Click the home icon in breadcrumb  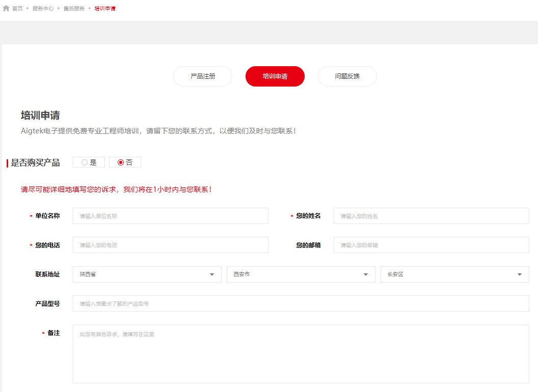coord(6,8)
